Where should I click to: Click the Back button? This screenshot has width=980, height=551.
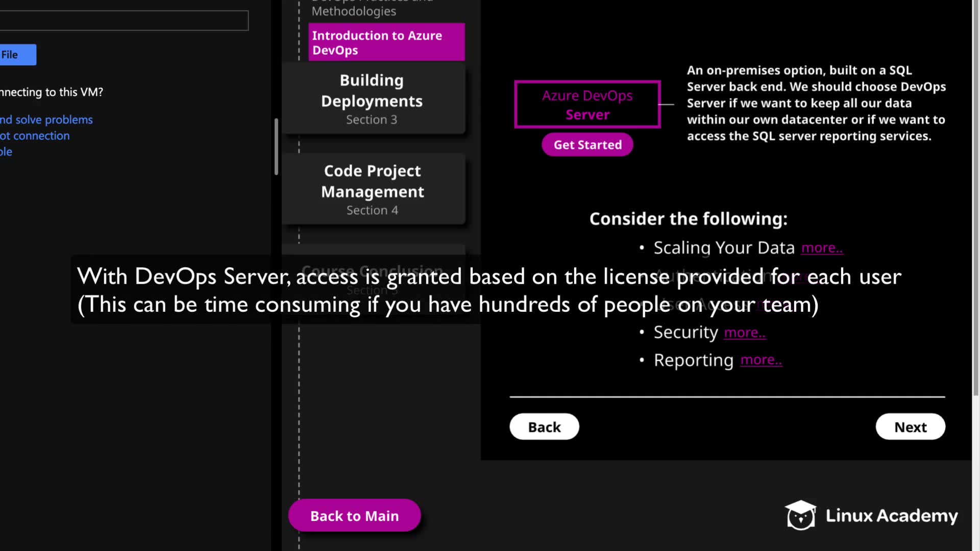[544, 427]
